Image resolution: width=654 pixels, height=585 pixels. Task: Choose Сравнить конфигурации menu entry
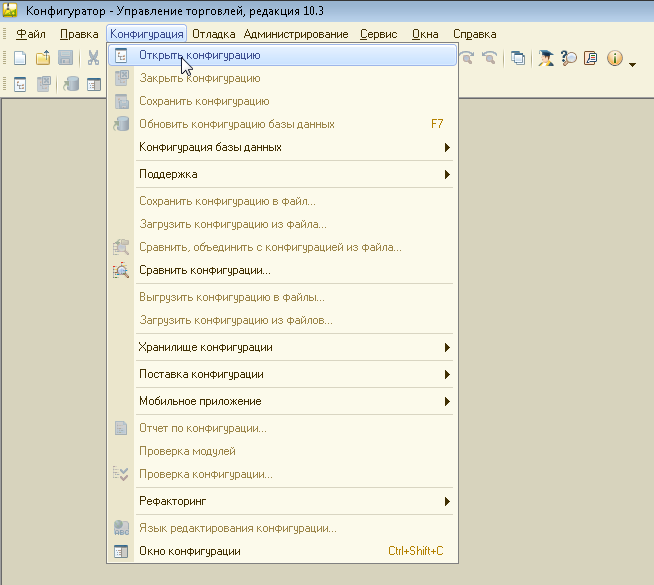point(282,270)
